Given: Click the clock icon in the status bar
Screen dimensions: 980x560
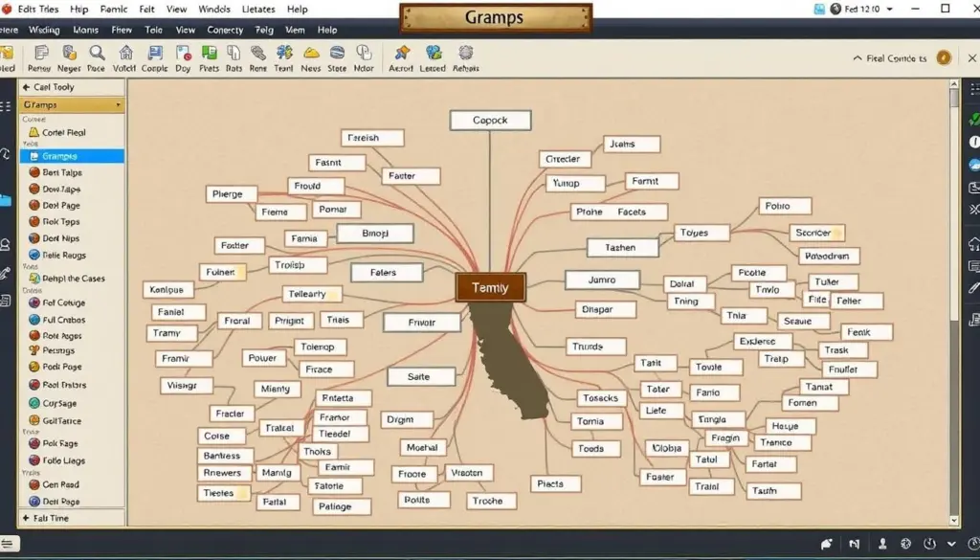Looking at the screenshot, I should click(x=929, y=545).
